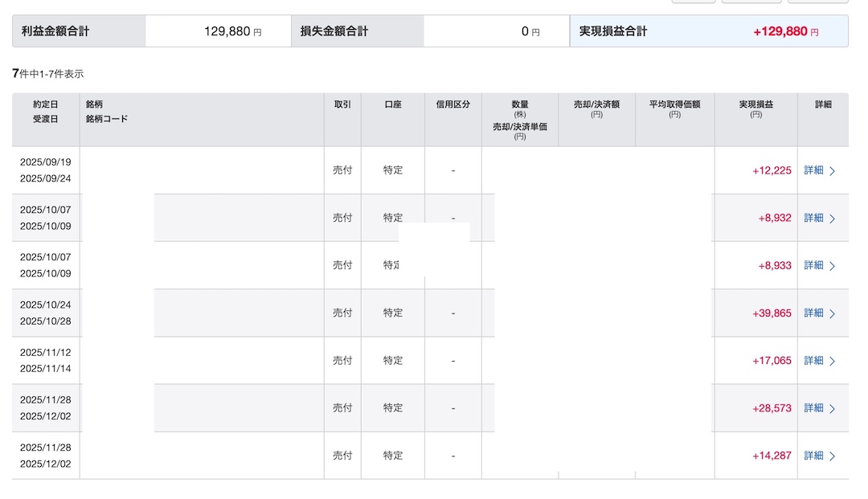Select the 2025/09/19 trade date cell
868x499 pixels.
[x=46, y=162]
